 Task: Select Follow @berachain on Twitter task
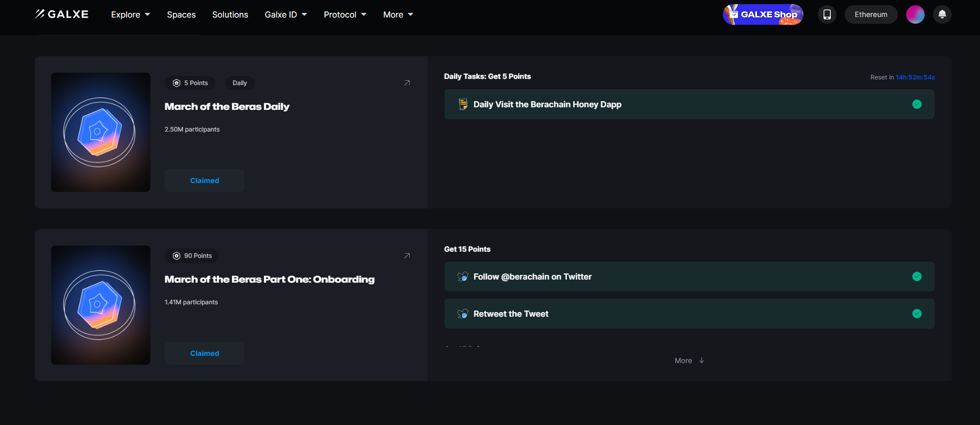tap(689, 276)
